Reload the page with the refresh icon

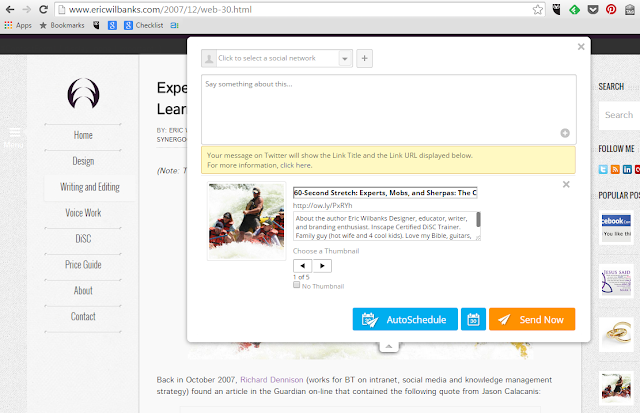point(43,9)
